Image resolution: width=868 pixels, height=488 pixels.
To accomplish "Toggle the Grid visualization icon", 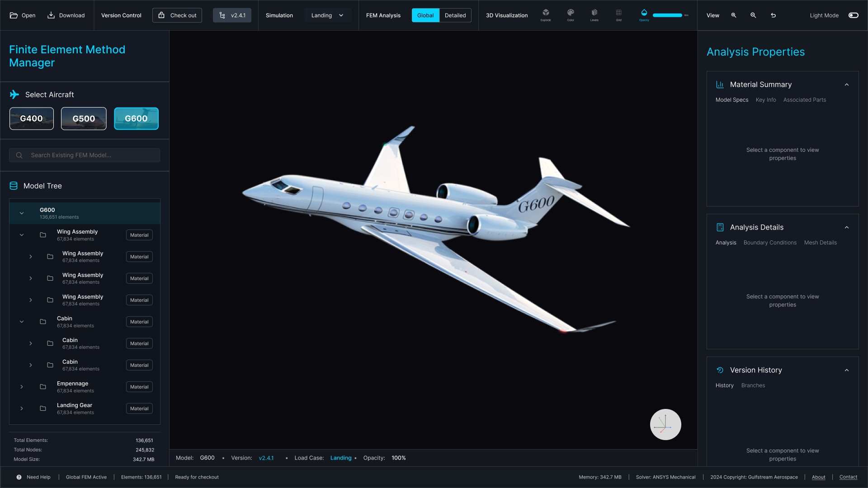I will [x=619, y=14].
